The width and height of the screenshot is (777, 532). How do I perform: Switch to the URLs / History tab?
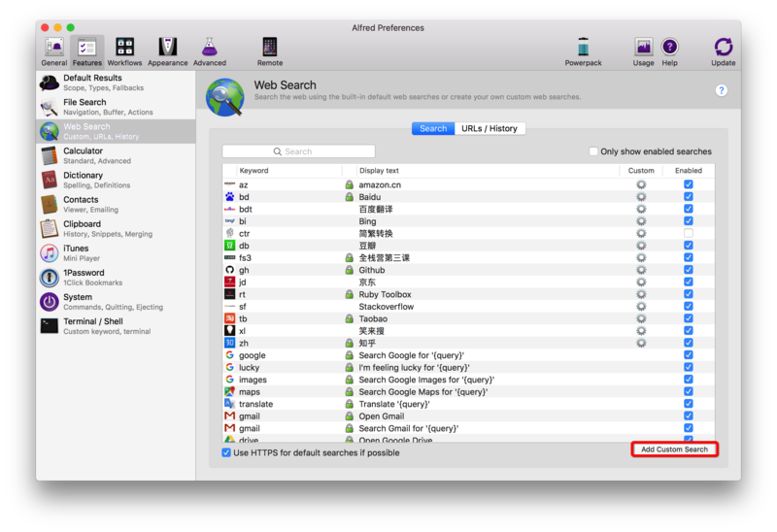[490, 128]
